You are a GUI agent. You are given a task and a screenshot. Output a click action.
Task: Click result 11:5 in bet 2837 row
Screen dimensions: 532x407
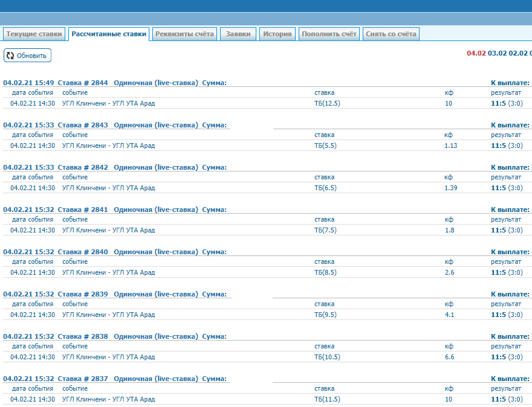(x=498, y=399)
